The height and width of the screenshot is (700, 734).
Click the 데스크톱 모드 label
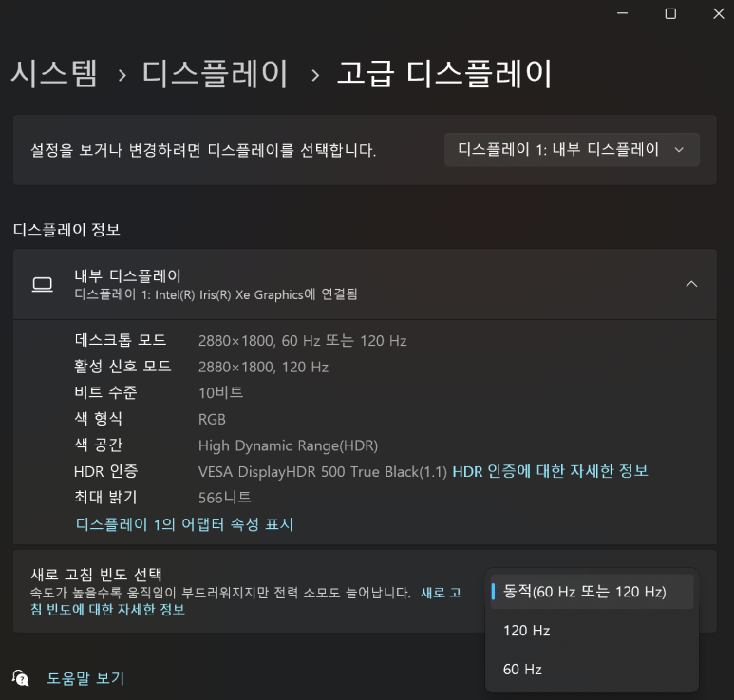point(121,340)
